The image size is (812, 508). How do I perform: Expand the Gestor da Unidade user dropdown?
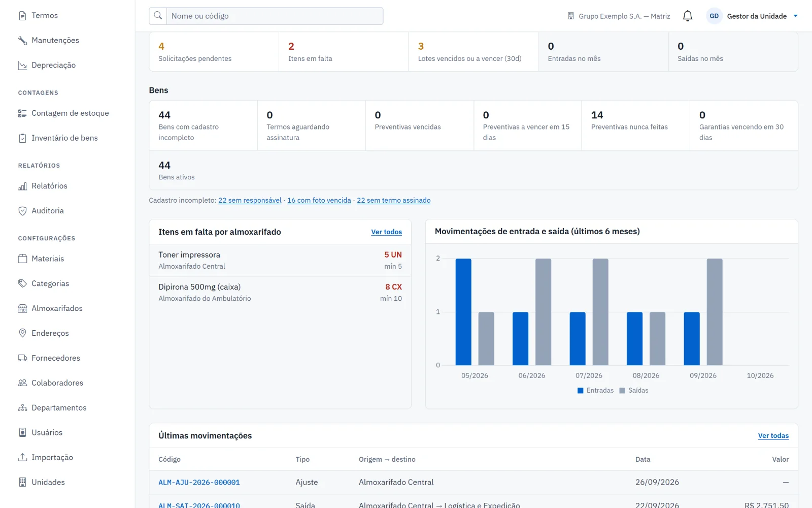752,16
